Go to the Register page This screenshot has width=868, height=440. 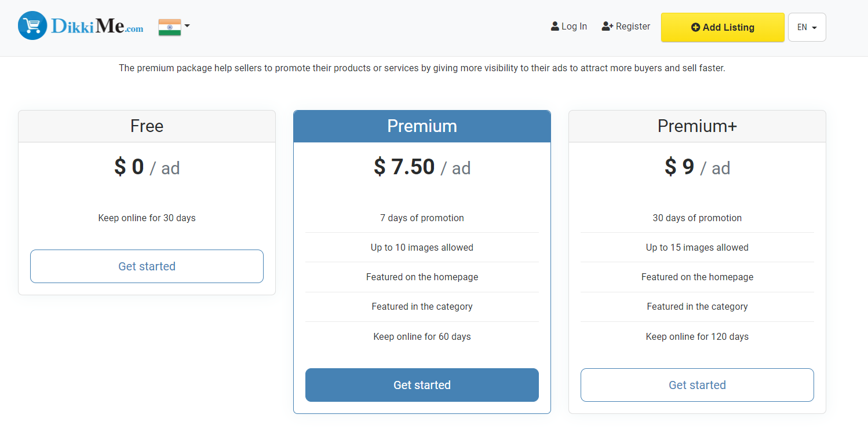pos(633,27)
